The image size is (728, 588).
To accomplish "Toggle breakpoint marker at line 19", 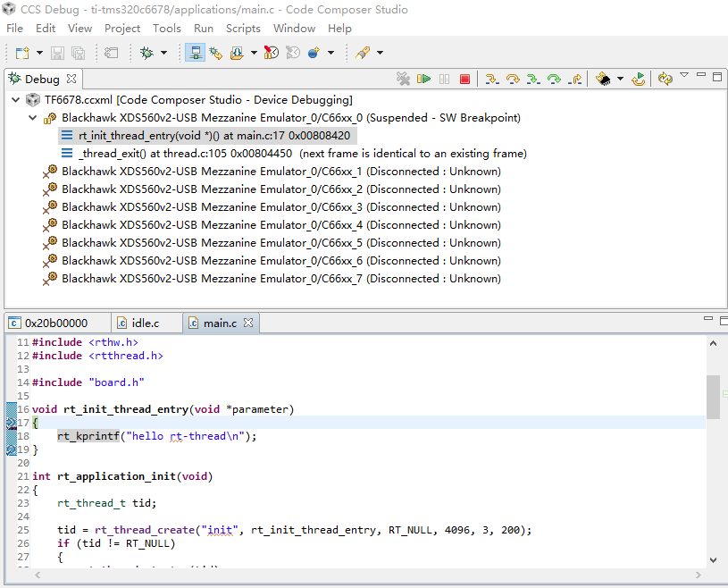I will coord(11,449).
